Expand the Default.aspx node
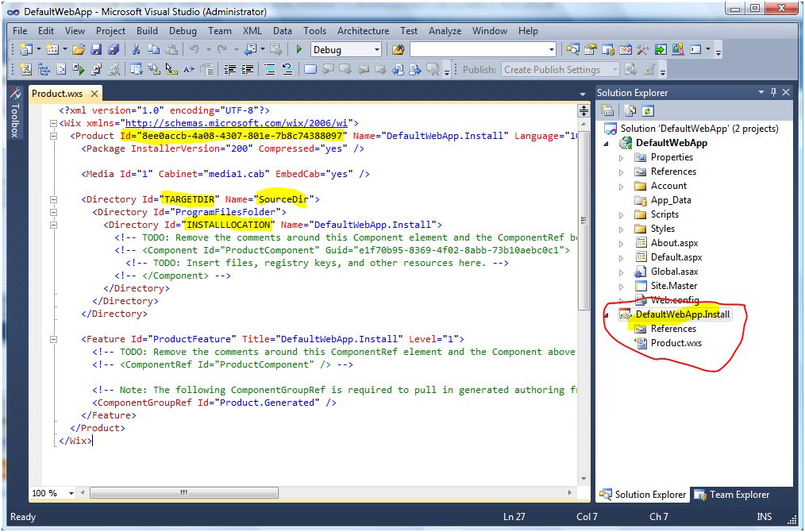805x532 pixels. pyautogui.click(x=621, y=258)
